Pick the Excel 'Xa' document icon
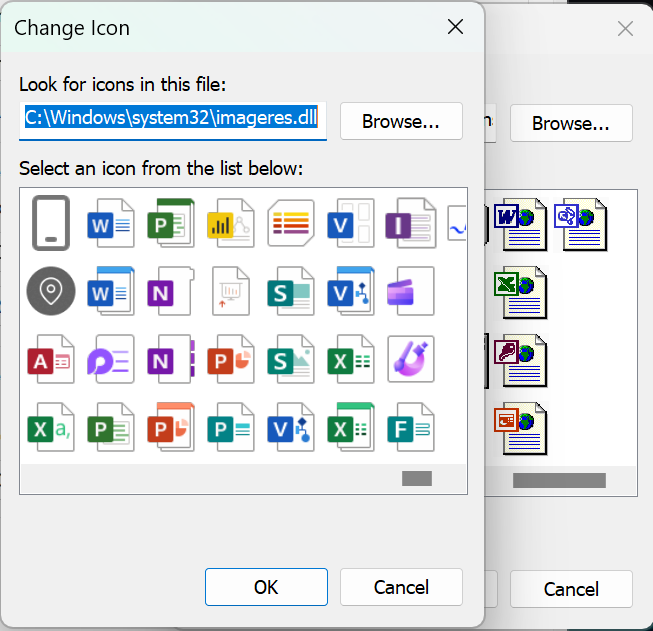The height and width of the screenshot is (631, 653). click(x=51, y=427)
